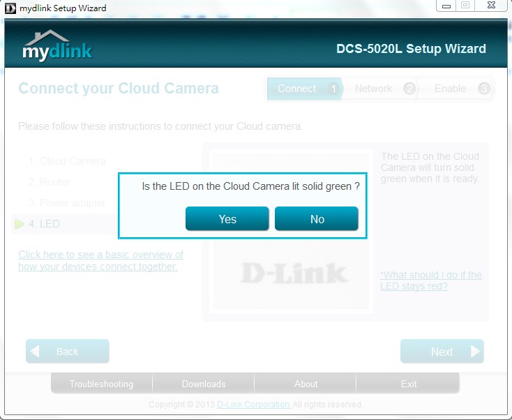Viewport: 512px width, 420px height.
Task: Open the About section
Action: pyautogui.click(x=306, y=384)
